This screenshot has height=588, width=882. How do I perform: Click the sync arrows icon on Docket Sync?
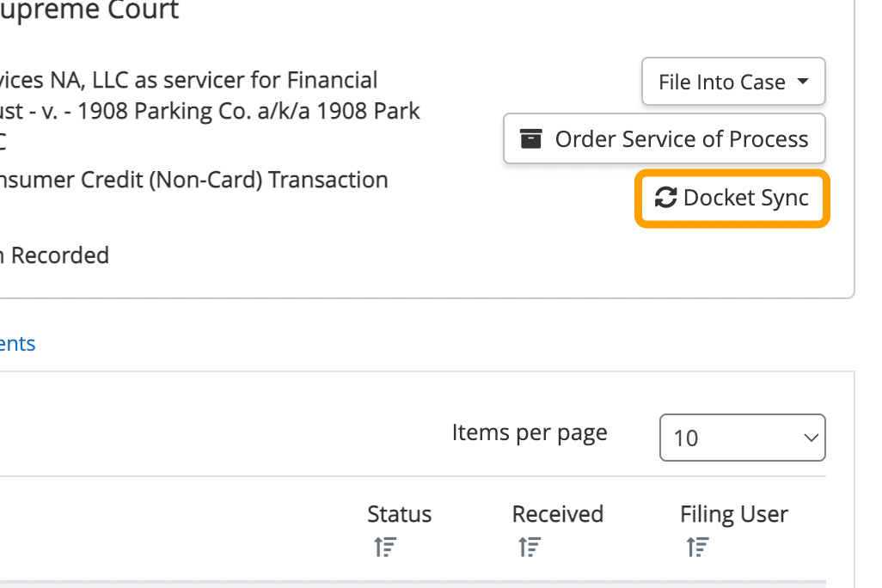click(665, 198)
